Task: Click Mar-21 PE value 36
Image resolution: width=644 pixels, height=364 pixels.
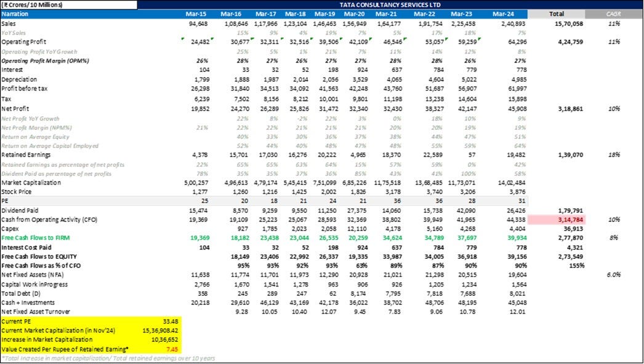Action: coord(396,201)
